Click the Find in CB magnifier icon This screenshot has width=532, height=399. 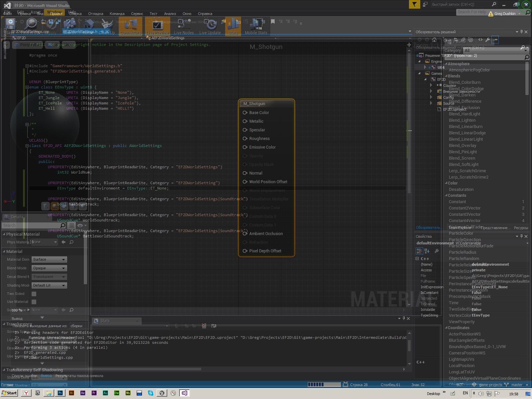coord(31,24)
